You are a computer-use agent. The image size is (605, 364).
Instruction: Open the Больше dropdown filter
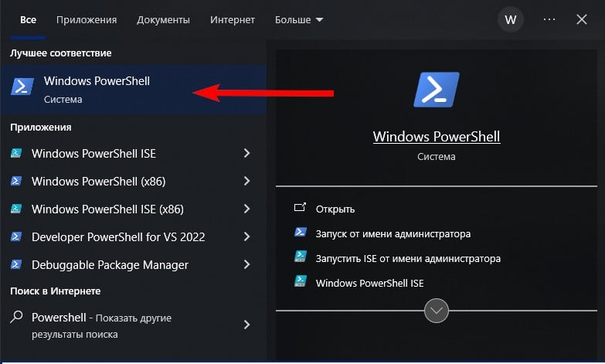[x=297, y=20]
